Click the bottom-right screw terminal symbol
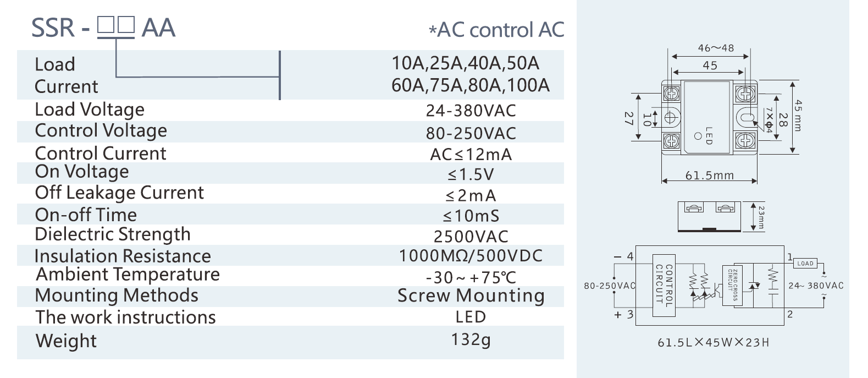Viewport: 868px width, 378px height. tap(745, 140)
